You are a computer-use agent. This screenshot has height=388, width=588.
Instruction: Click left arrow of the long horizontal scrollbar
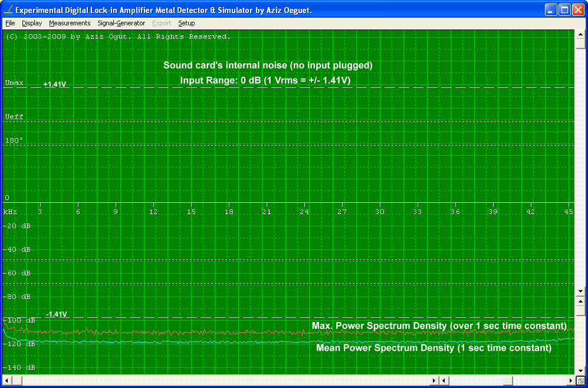[7, 380]
